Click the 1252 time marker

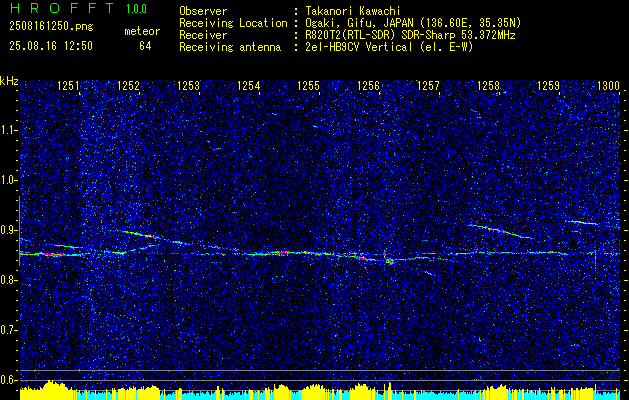[128, 85]
